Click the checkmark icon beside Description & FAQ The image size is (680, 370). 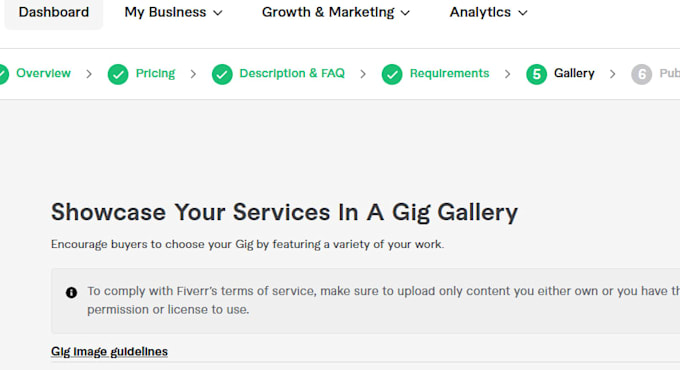[x=222, y=74]
